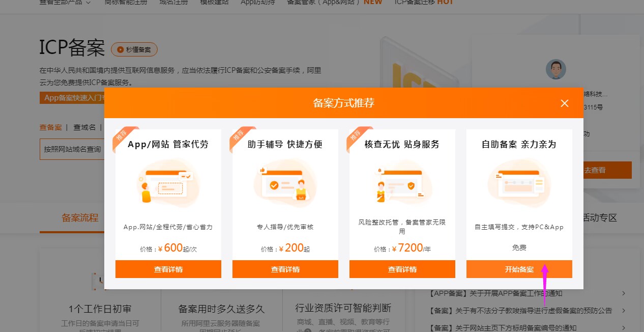
Task: Expand the APP备案 notice arrow
Action: point(624,293)
